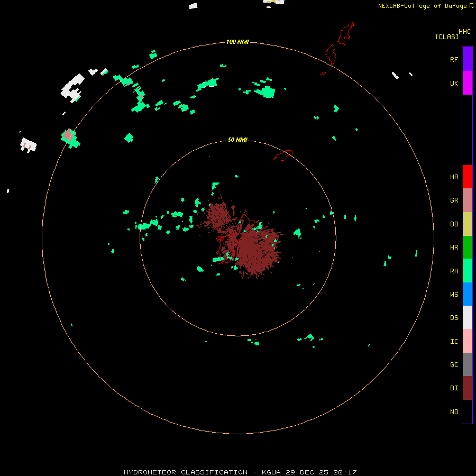
Task: Click the BI legend label
Action: pos(454,388)
